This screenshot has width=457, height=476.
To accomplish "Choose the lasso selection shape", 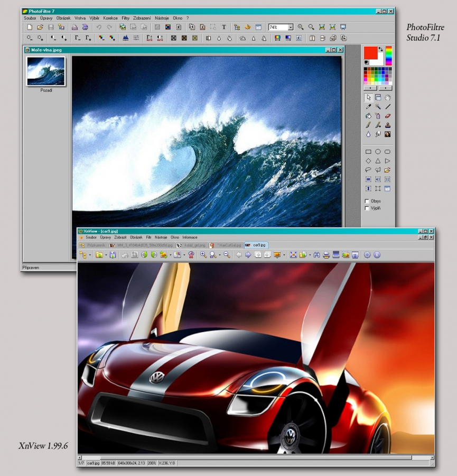I will tap(368, 170).
